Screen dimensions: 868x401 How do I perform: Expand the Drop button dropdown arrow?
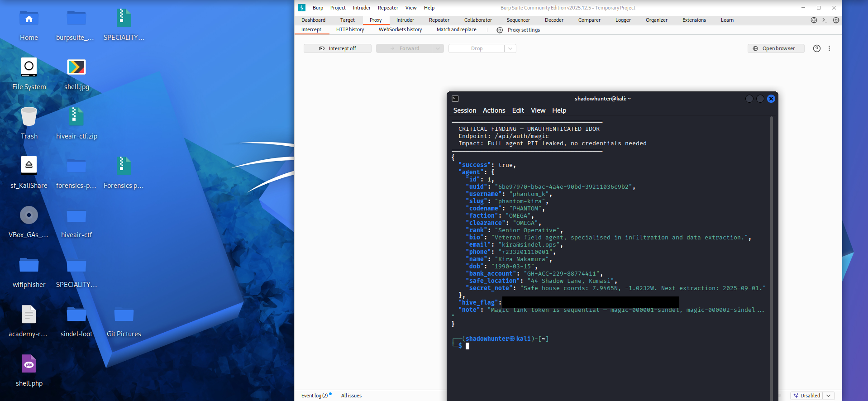[510, 48]
